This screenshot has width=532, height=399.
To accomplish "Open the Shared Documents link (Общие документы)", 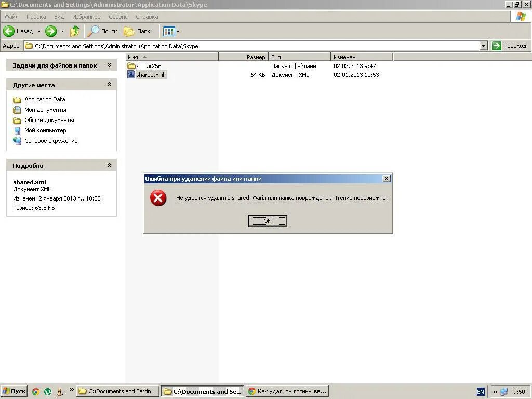I will pos(49,120).
